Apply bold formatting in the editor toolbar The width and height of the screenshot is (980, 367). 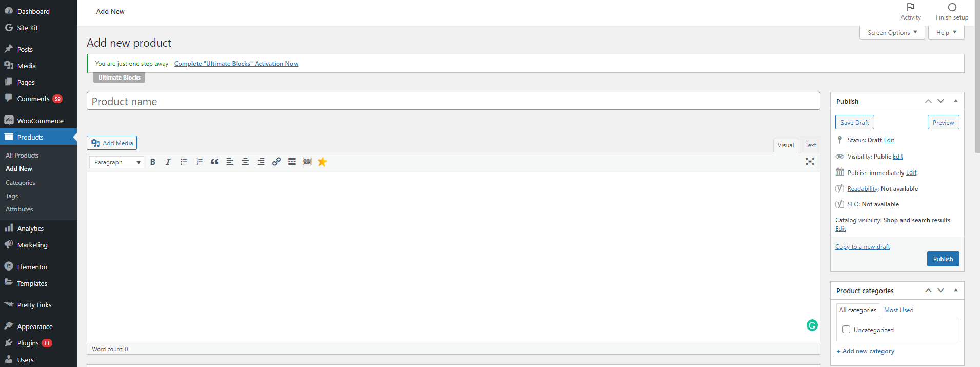152,162
